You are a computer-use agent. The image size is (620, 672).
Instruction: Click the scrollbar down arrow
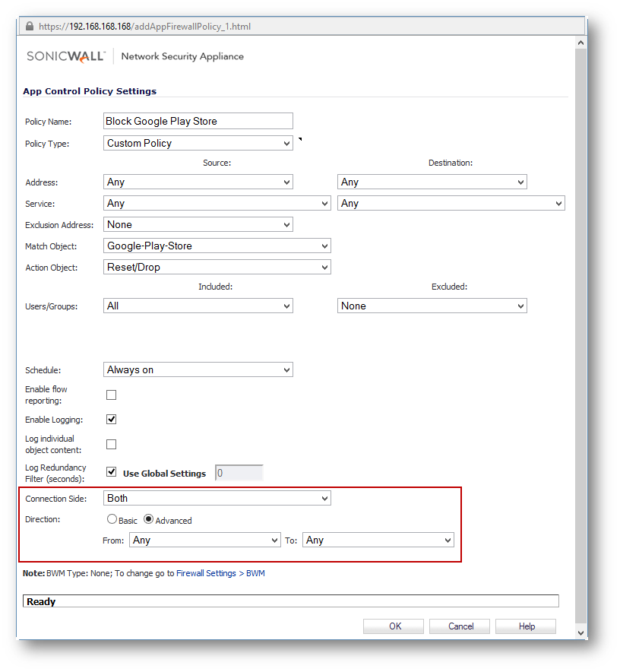(x=581, y=632)
